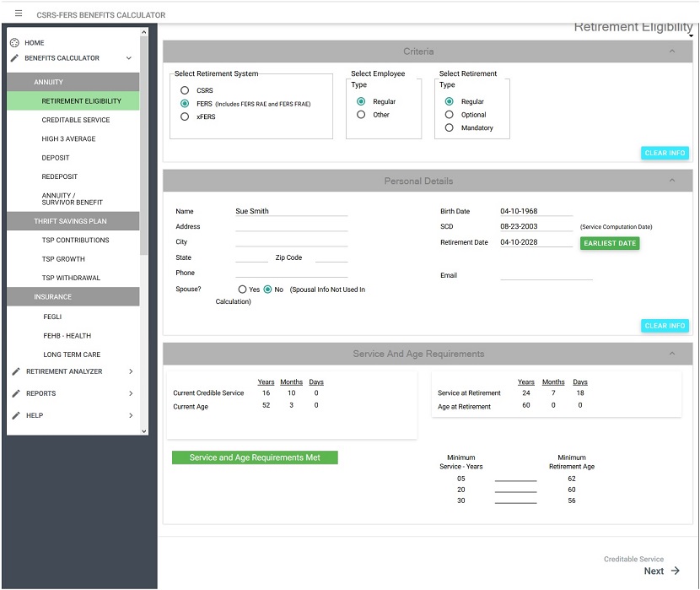Collapse the Criteria panel chevron
Image resolution: width=700 pixels, height=590 pixels.
672,51
